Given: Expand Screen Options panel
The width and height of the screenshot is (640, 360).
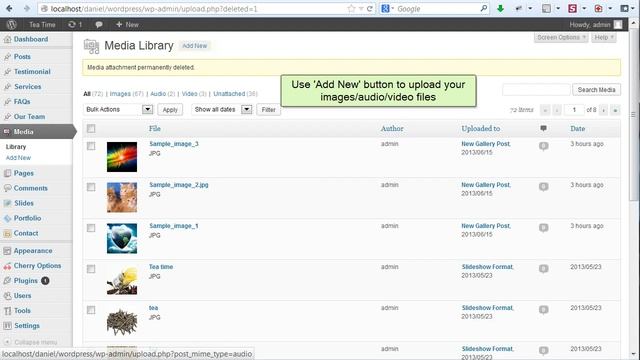Looking at the screenshot, I should [x=561, y=38].
